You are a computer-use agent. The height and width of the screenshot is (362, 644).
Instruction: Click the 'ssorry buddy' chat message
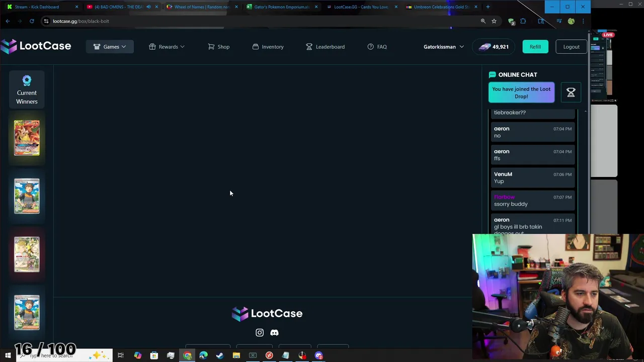(533, 200)
